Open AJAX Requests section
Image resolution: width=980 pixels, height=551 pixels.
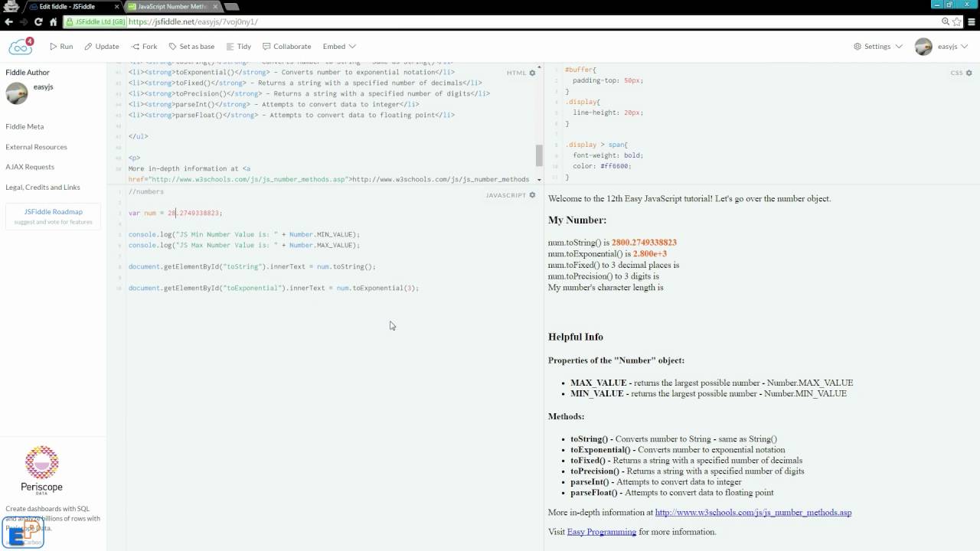pyautogui.click(x=30, y=167)
